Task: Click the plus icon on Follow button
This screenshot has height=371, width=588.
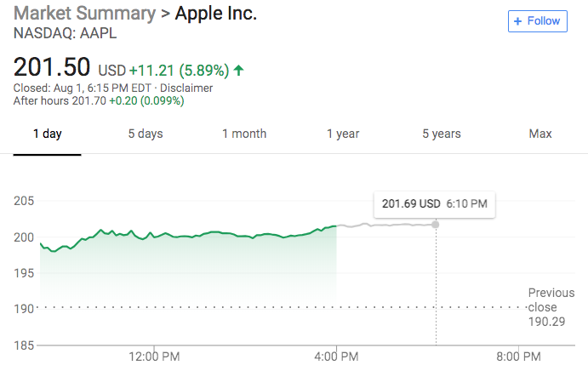Action: click(x=517, y=21)
